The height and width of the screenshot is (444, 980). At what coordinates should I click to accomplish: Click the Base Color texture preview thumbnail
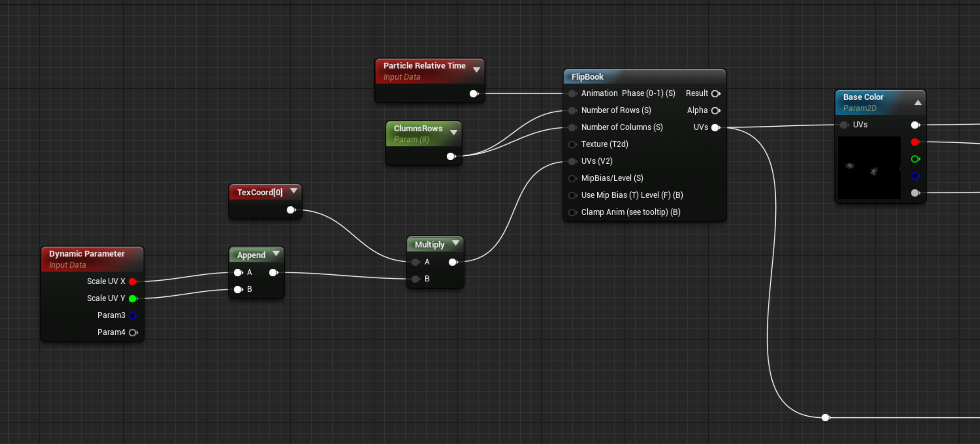869,168
